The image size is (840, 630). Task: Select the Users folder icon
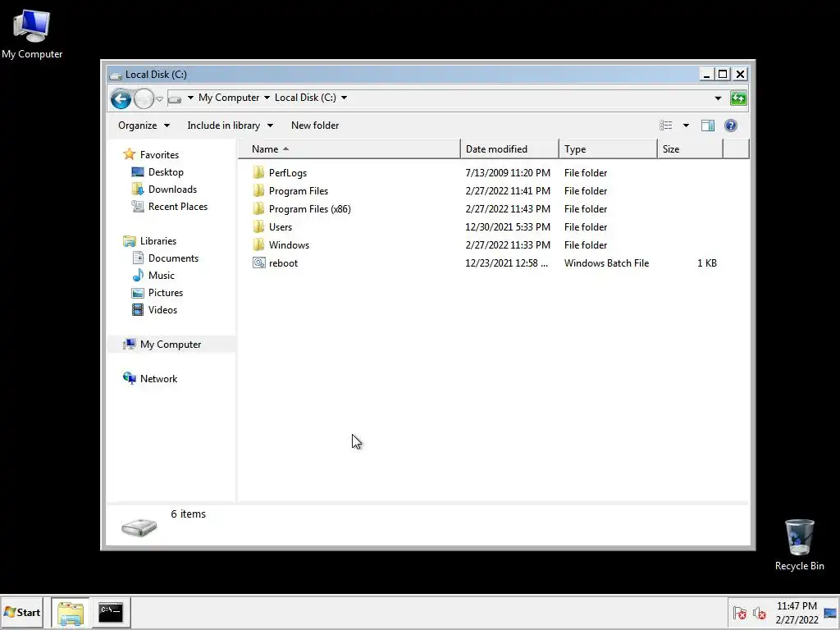[x=258, y=226]
